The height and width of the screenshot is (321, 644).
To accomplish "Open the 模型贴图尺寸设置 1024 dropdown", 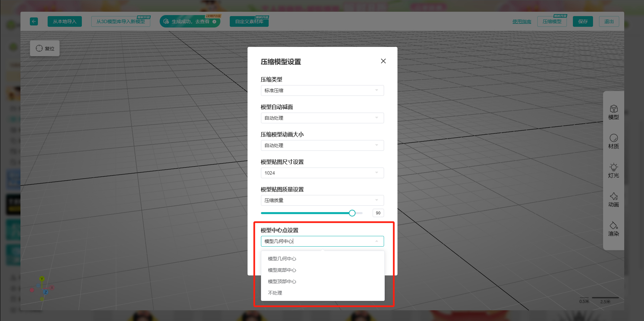I will [x=322, y=173].
